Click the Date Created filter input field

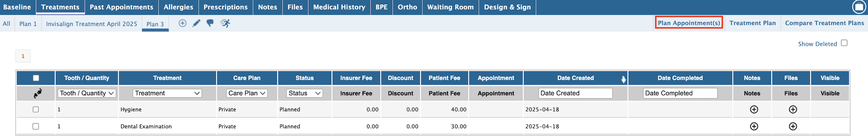point(575,93)
